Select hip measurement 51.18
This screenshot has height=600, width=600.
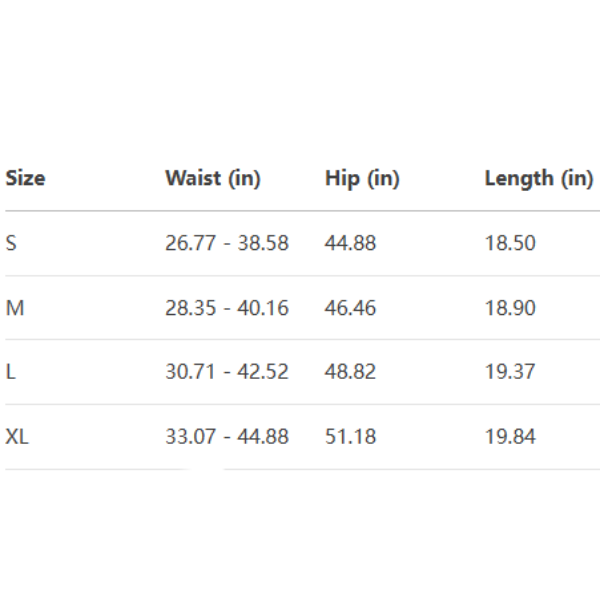pos(350,436)
